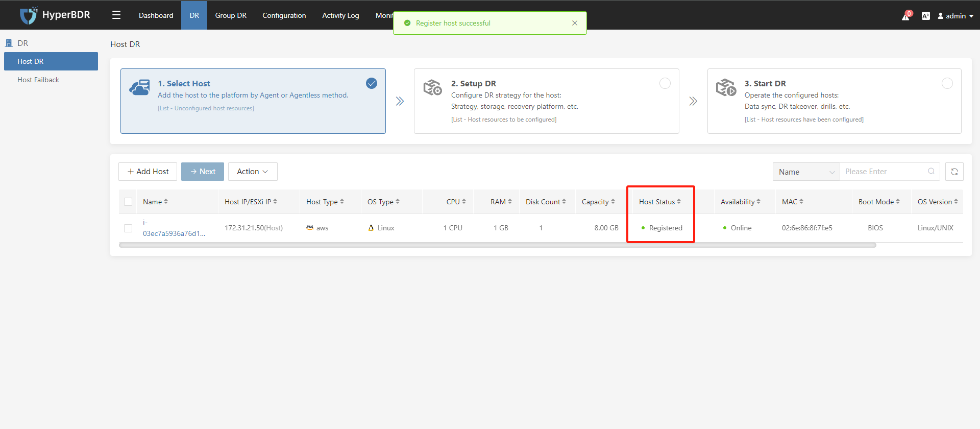Click the Registered status cell

click(662, 228)
